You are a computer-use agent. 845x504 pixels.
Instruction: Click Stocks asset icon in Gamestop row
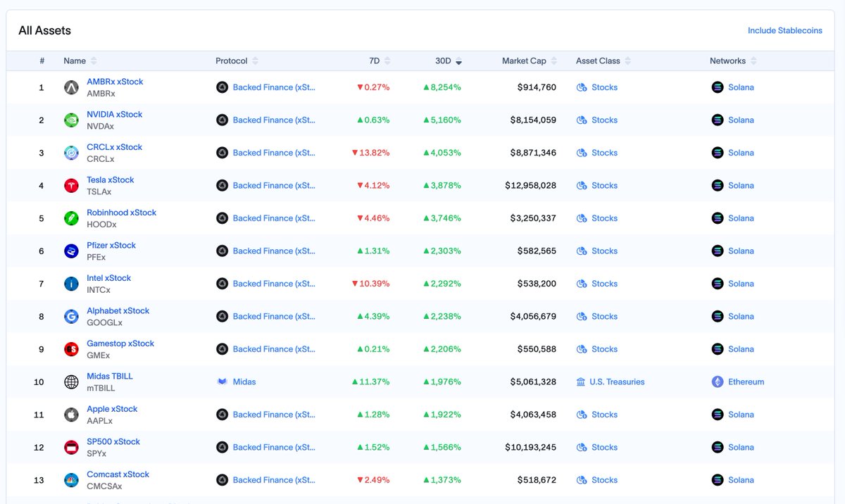point(582,349)
